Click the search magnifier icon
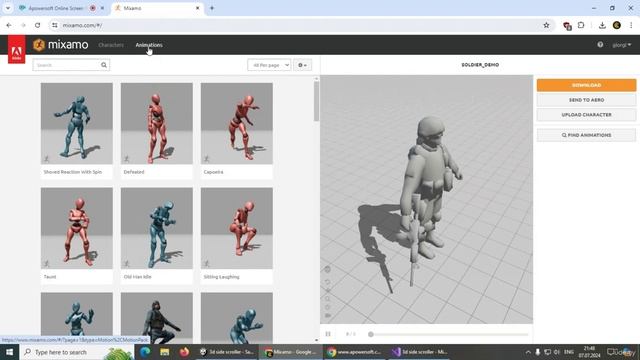Viewport: 640px width, 360px height. (x=104, y=65)
